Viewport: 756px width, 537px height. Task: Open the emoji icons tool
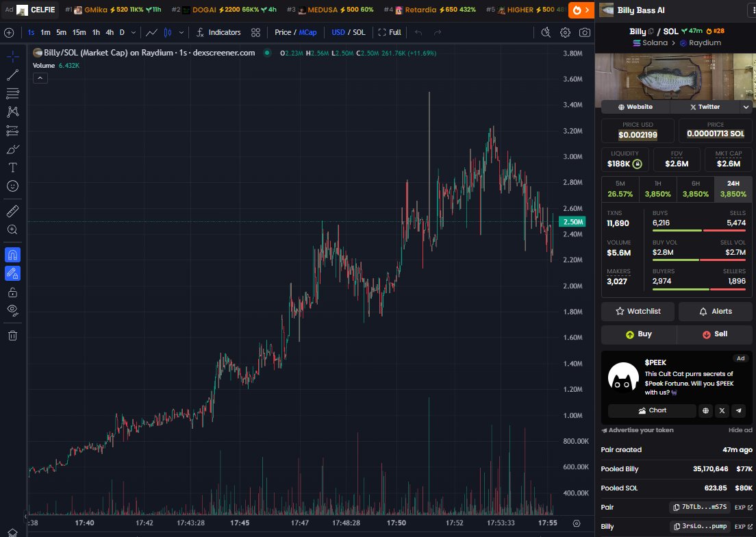(12, 186)
